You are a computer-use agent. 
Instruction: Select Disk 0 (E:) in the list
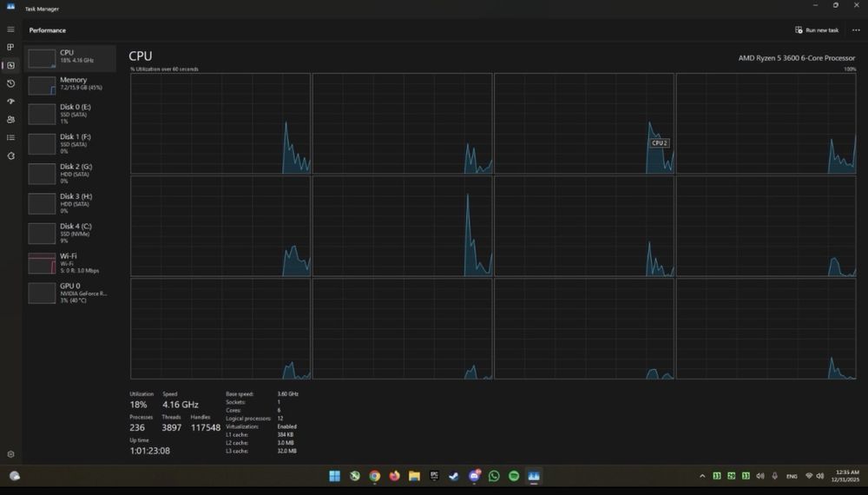tap(70, 114)
